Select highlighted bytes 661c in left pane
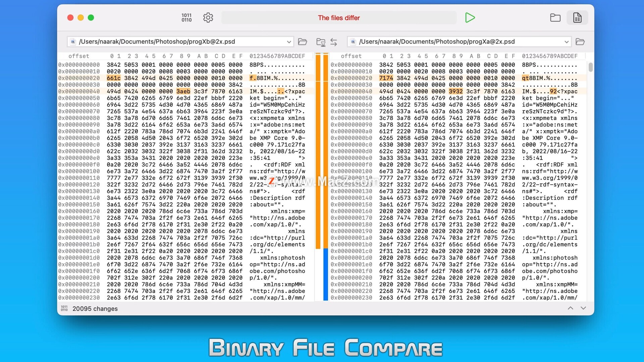Screen dimensions: 644x362 tap(114, 78)
